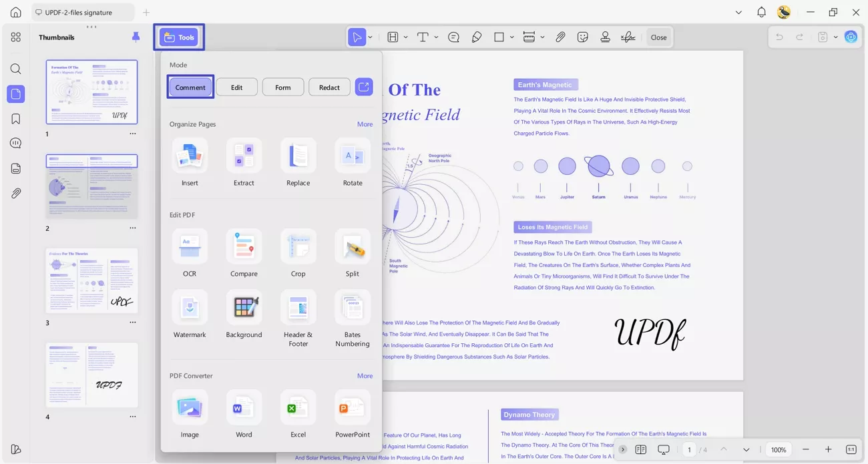This screenshot has height=464, width=868.
Task: Select the Pencil drawing tool
Action: (x=477, y=37)
